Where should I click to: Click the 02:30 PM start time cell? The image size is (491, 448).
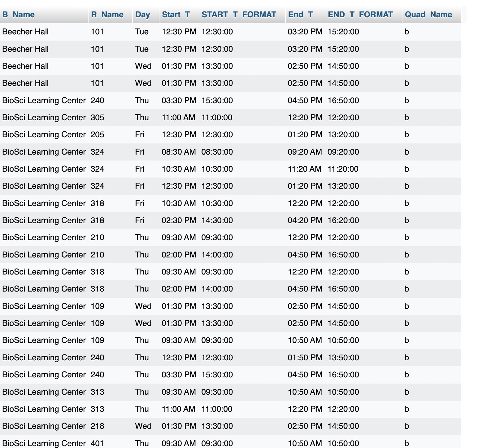tap(179, 220)
